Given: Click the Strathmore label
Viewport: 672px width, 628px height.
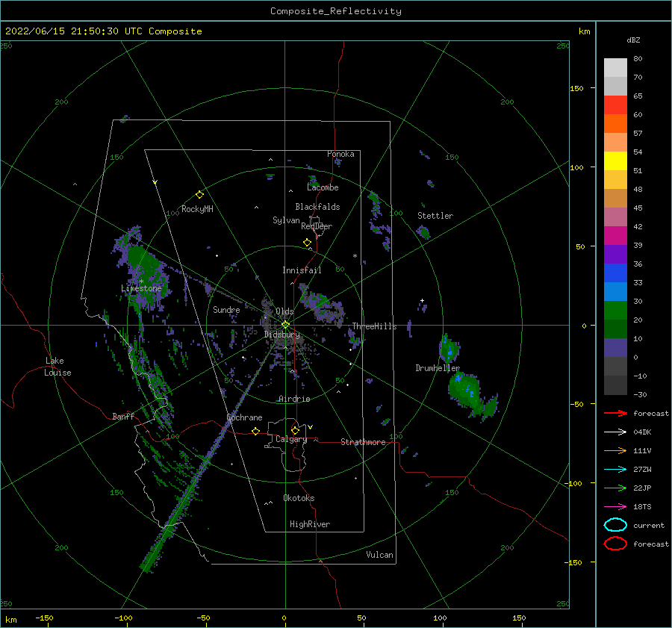Looking at the screenshot, I should coord(363,442).
